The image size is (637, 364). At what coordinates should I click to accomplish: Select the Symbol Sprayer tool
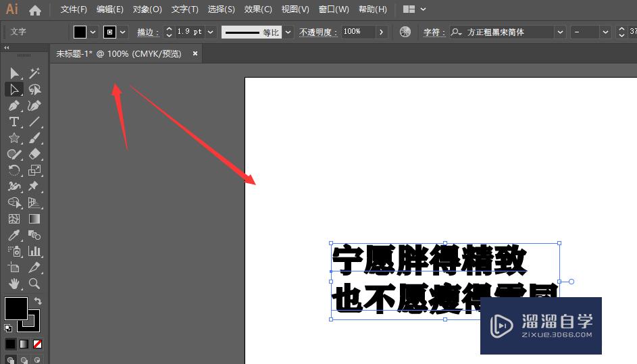tap(14, 251)
